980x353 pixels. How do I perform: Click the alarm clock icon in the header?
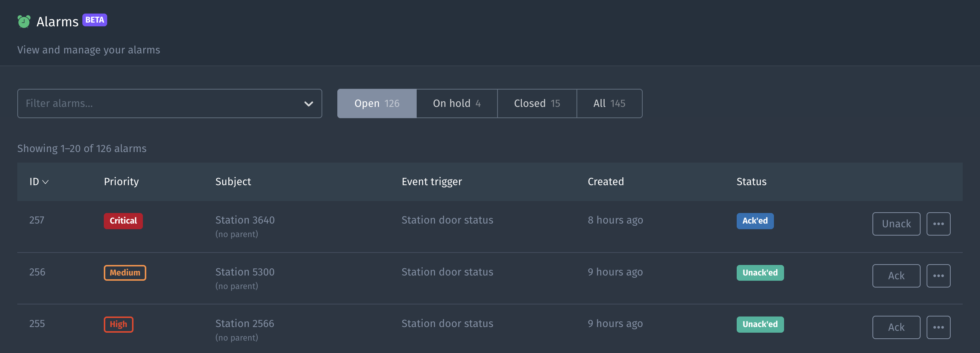(x=24, y=21)
